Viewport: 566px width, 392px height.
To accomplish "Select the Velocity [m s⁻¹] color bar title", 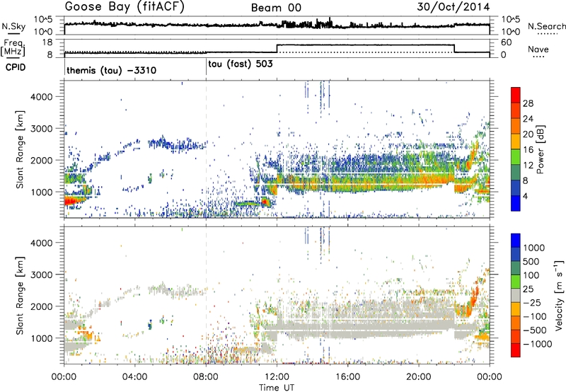I will (x=559, y=295).
